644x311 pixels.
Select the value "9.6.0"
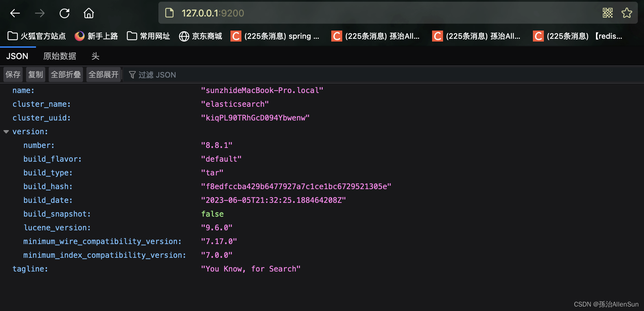pyautogui.click(x=217, y=228)
